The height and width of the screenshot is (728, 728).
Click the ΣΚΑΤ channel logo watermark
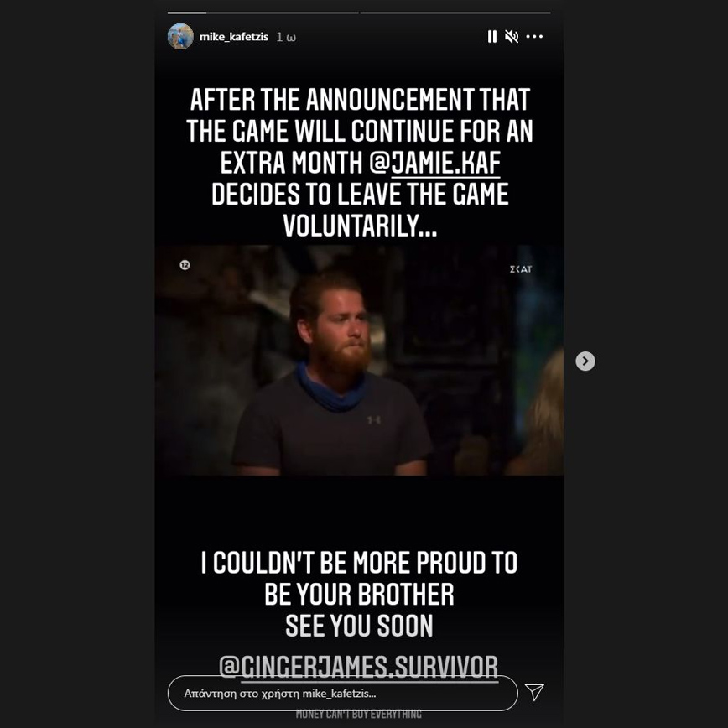pyautogui.click(x=521, y=269)
